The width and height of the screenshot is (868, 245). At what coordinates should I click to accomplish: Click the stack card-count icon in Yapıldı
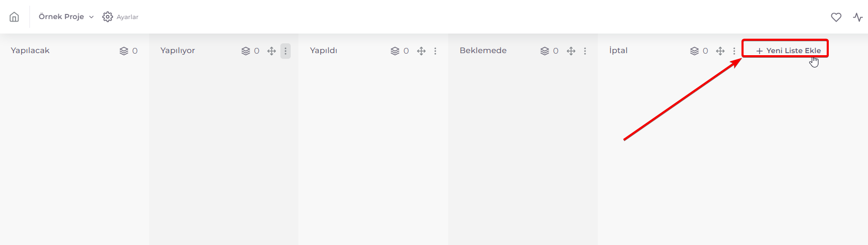coord(395,51)
